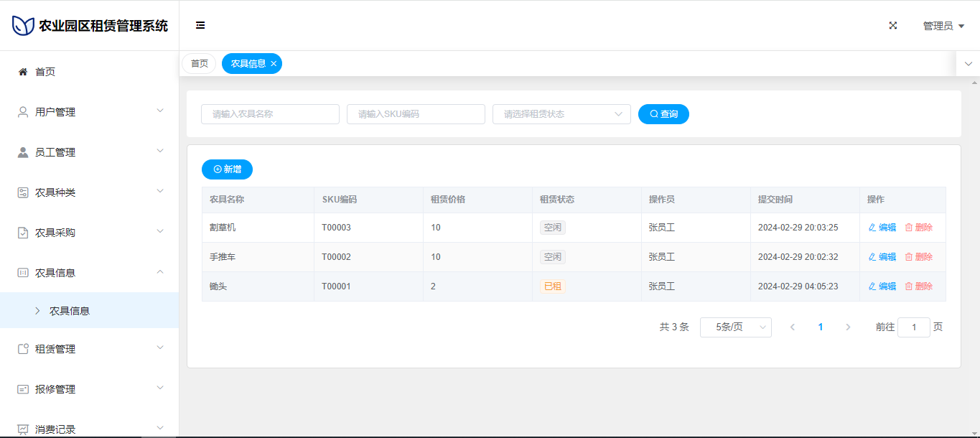Open the 5条/页 page size selector

735,327
